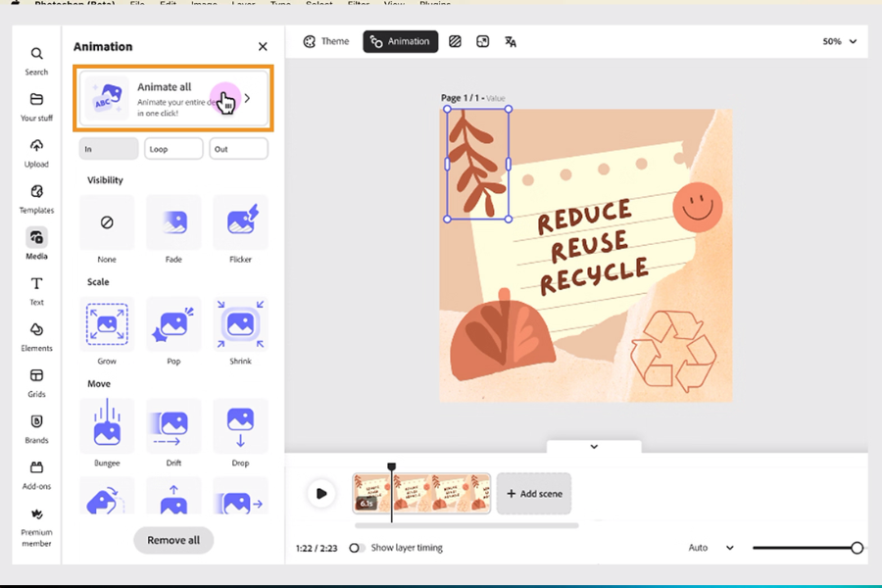Open the Brands panel
The height and width of the screenshot is (588, 882).
tap(36, 429)
